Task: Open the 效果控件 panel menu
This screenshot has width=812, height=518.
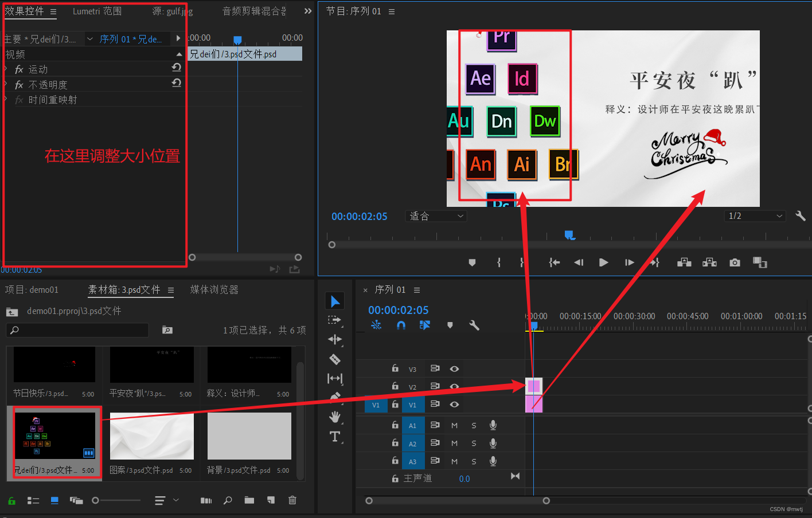Action: (53, 11)
